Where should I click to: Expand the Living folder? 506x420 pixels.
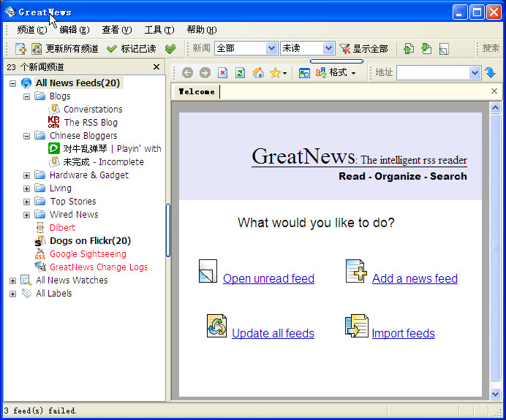[x=26, y=188]
